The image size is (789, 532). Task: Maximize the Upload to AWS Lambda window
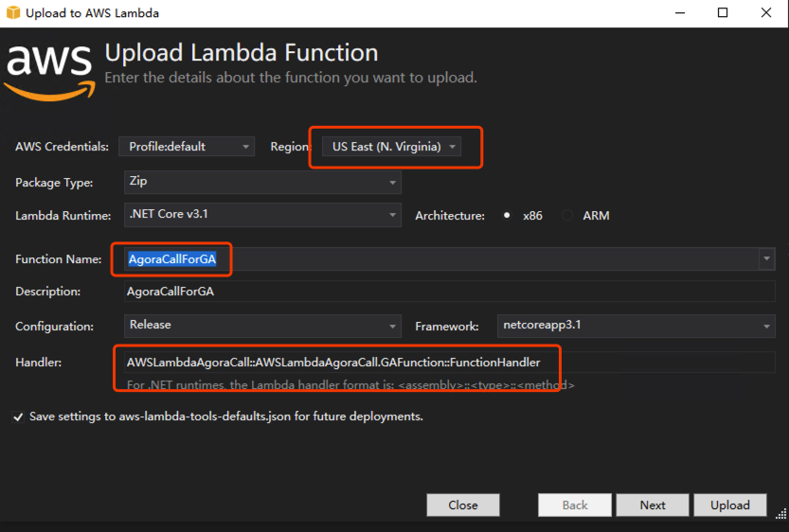(723, 12)
